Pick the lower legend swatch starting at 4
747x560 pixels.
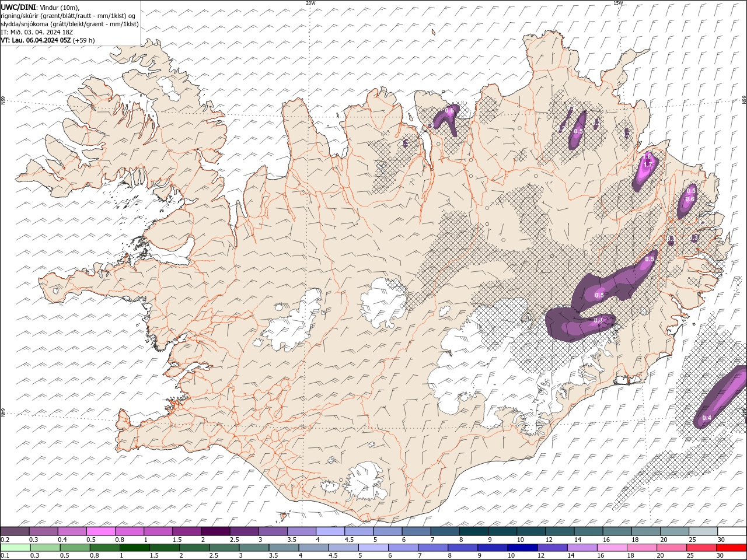313,547
